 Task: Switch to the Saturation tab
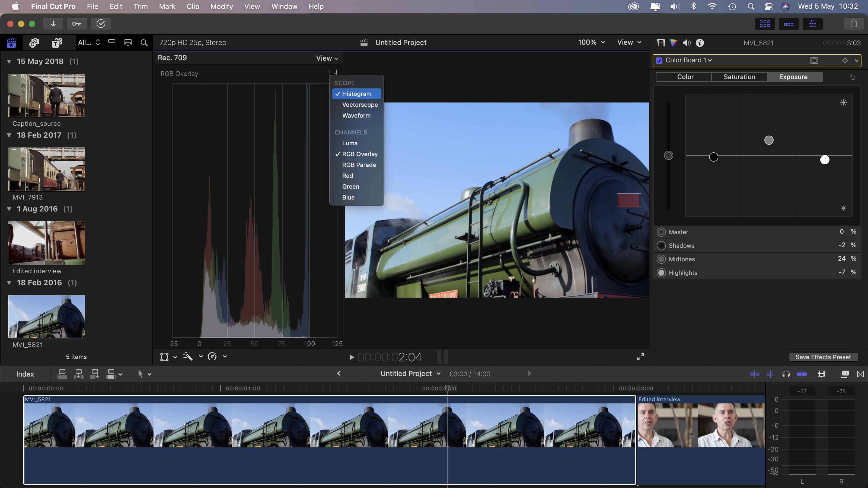[x=739, y=77]
